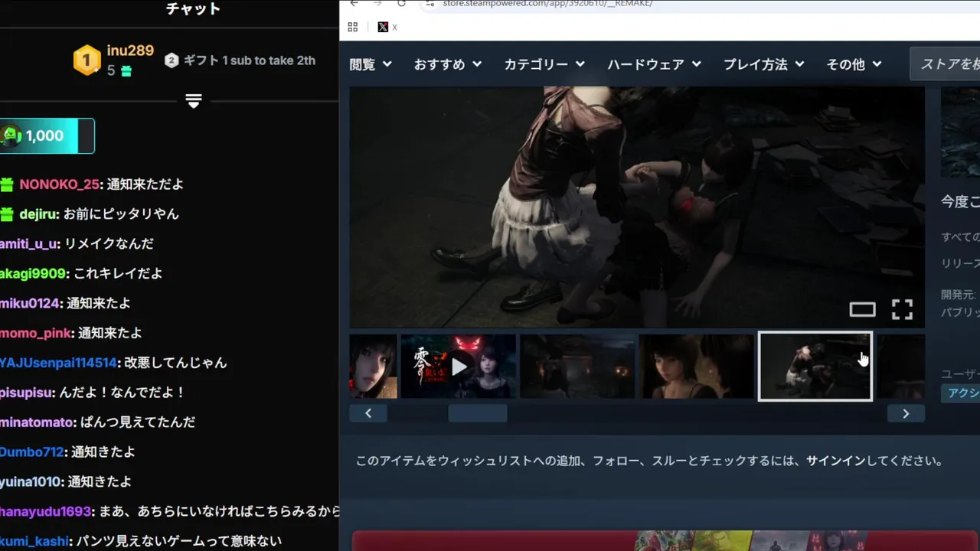Screen dimensions: 980x551
Task: Click chat message 改悪してんじゃん
Action: coord(176,363)
